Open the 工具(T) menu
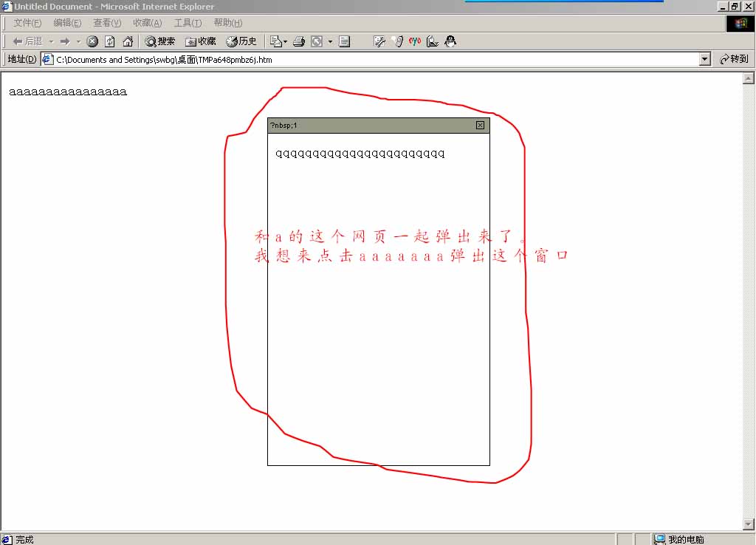Image resolution: width=756 pixels, height=545 pixels. point(188,23)
